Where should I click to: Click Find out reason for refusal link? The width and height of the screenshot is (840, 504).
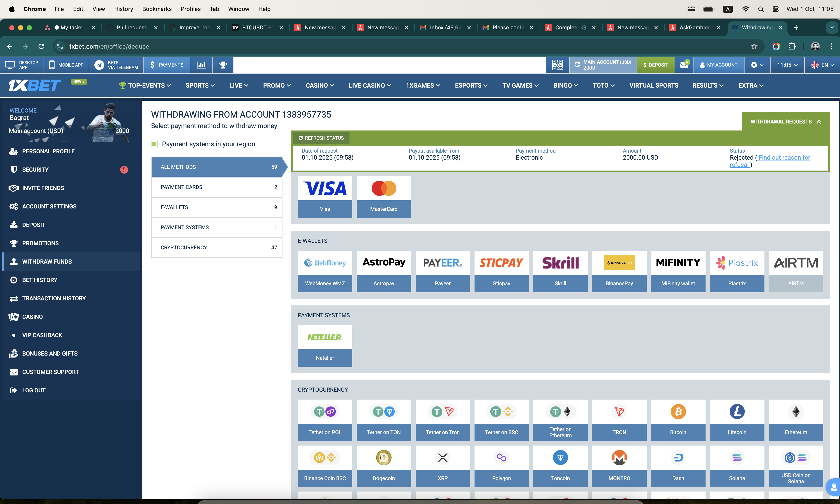[x=770, y=161]
